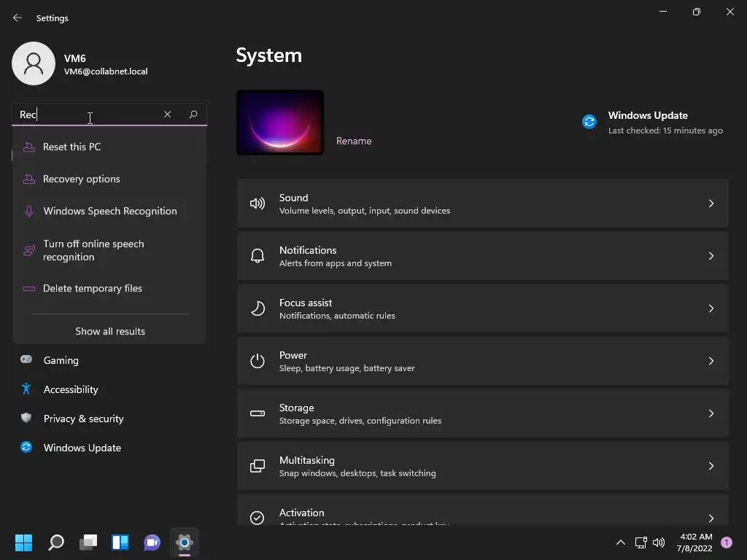The width and height of the screenshot is (747, 560).
Task: Show hidden tray icons with the chevron
Action: pos(621,542)
